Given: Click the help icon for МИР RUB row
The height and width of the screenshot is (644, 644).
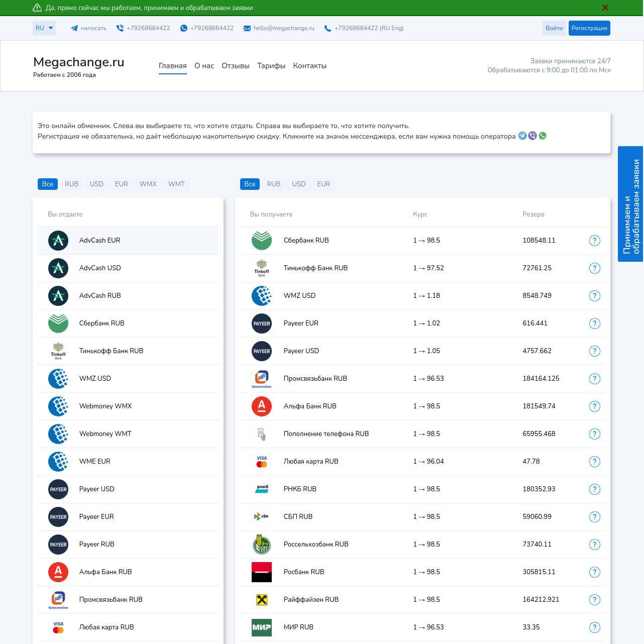Looking at the screenshot, I should (594, 627).
